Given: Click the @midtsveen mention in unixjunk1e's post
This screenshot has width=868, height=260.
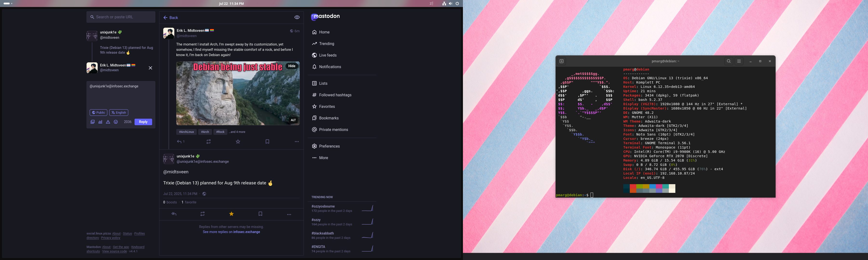Looking at the screenshot, I should (x=176, y=172).
